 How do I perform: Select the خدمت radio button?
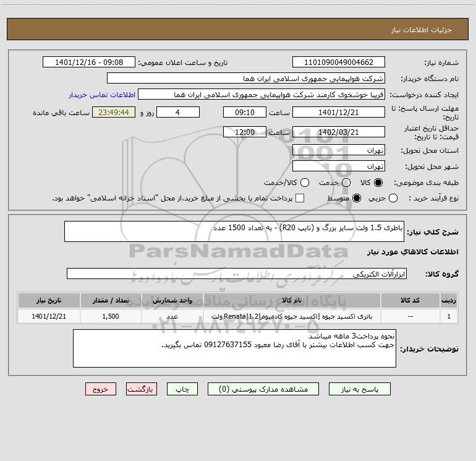pos(346,183)
